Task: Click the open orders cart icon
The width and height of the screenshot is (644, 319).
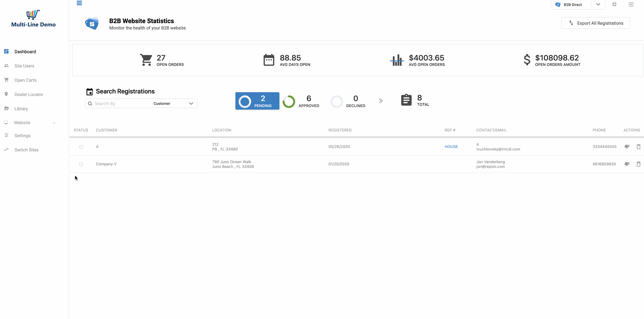Action: [x=146, y=60]
